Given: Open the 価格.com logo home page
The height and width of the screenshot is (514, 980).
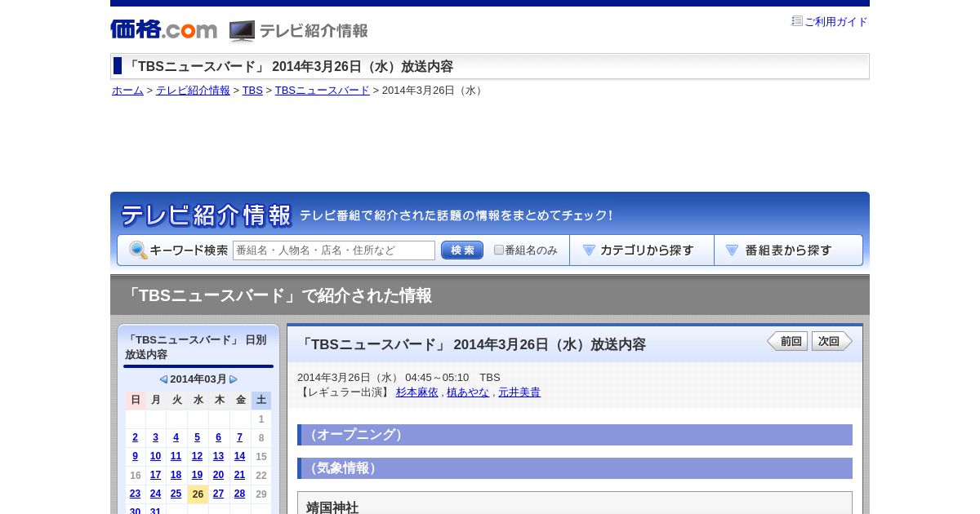Looking at the screenshot, I should pyautogui.click(x=163, y=29).
